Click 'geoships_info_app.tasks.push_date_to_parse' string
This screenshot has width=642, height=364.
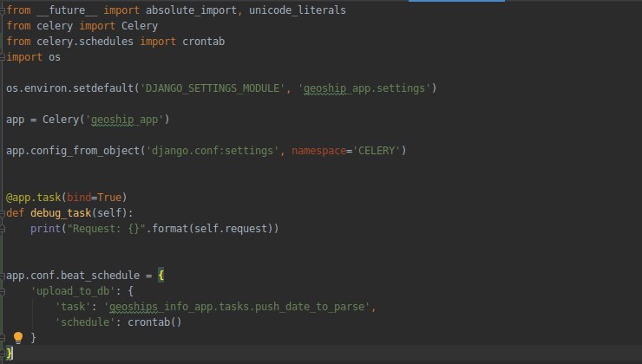(237, 307)
